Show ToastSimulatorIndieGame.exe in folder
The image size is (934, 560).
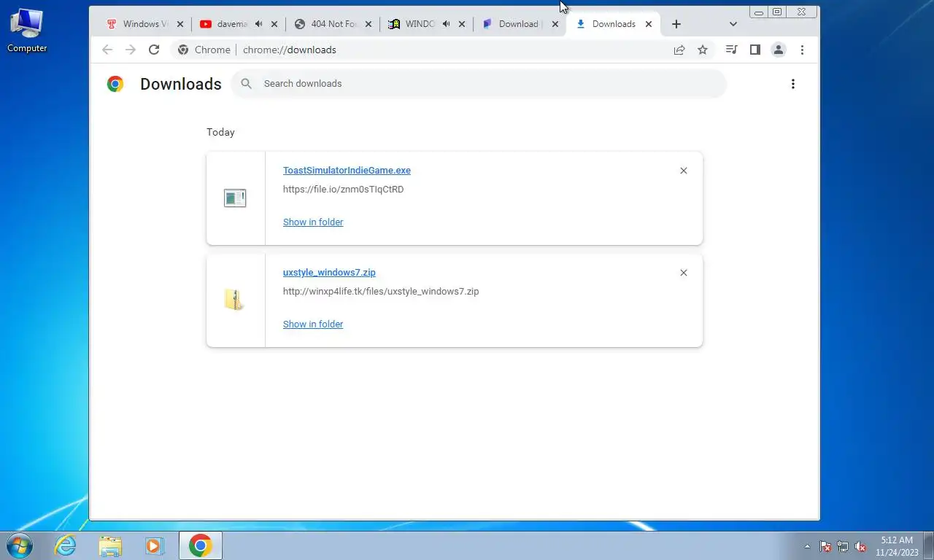[x=313, y=222]
